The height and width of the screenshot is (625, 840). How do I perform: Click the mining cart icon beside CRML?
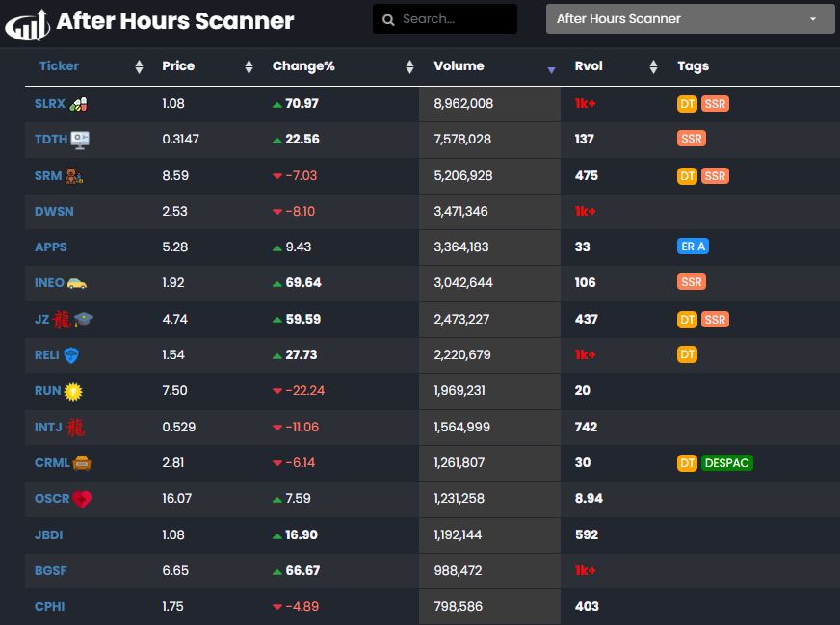[82, 462]
